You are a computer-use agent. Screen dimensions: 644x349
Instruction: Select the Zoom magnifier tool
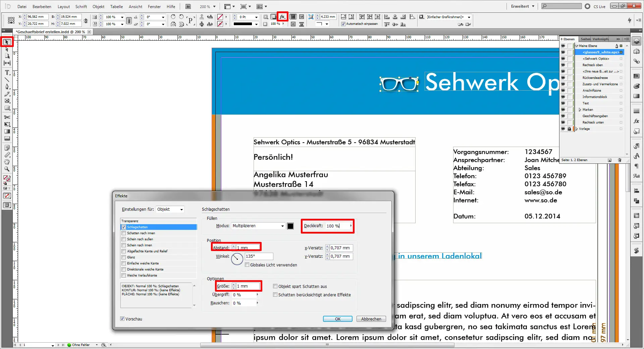tap(7, 169)
